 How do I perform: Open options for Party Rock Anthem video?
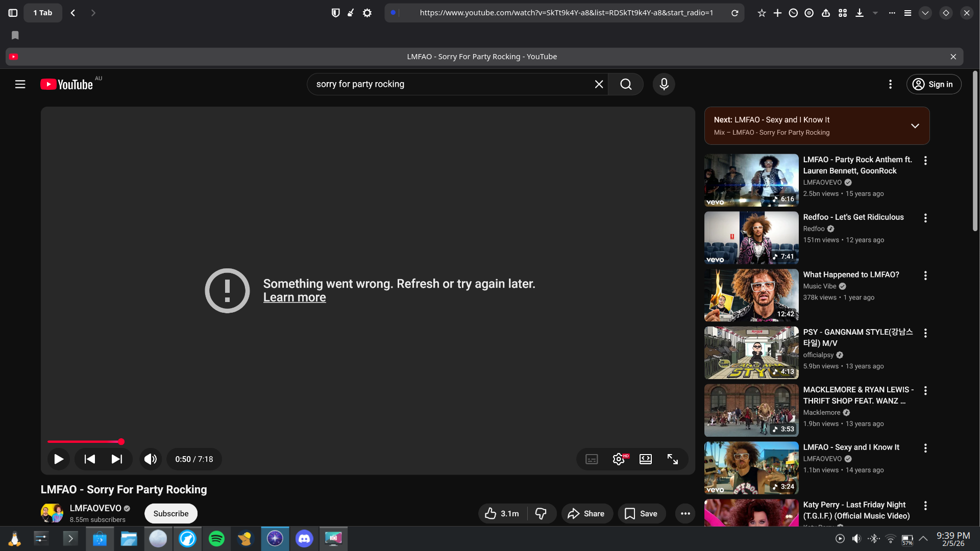point(925,161)
